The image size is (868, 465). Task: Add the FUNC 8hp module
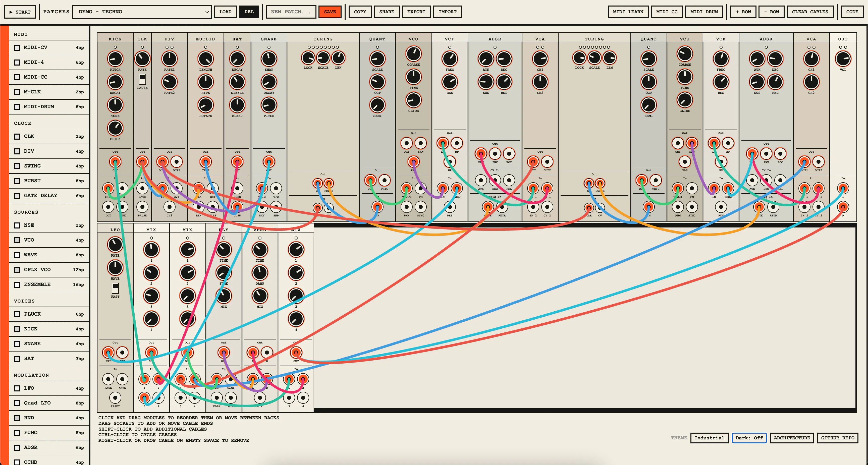(49, 433)
